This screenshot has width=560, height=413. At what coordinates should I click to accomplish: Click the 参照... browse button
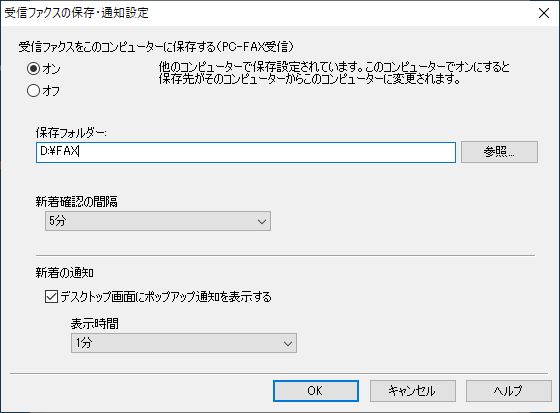[499, 152]
